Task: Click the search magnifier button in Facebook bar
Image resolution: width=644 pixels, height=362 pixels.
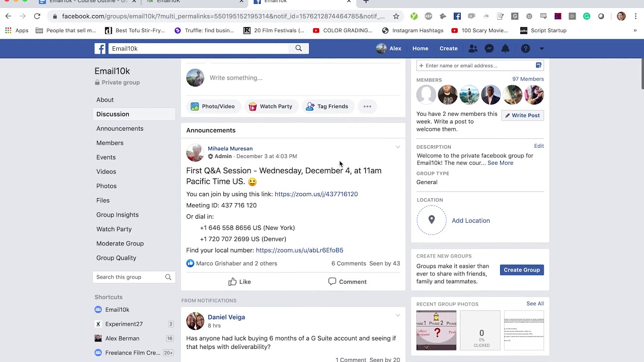Action: tap(298, 48)
